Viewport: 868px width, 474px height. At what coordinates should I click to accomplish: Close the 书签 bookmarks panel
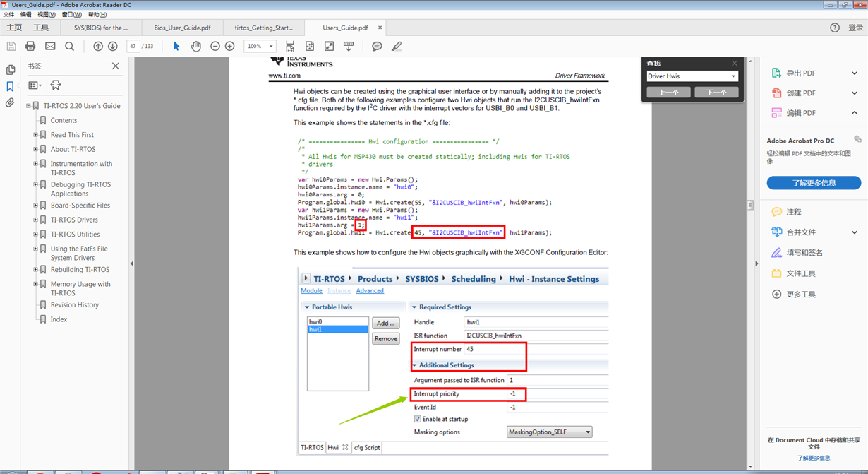[116, 66]
